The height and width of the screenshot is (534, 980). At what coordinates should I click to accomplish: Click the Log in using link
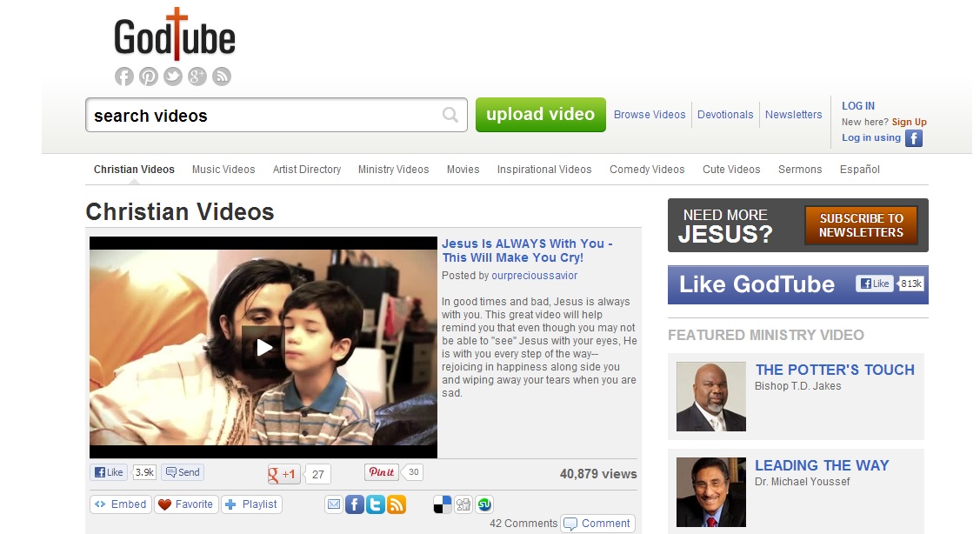tap(871, 137)
